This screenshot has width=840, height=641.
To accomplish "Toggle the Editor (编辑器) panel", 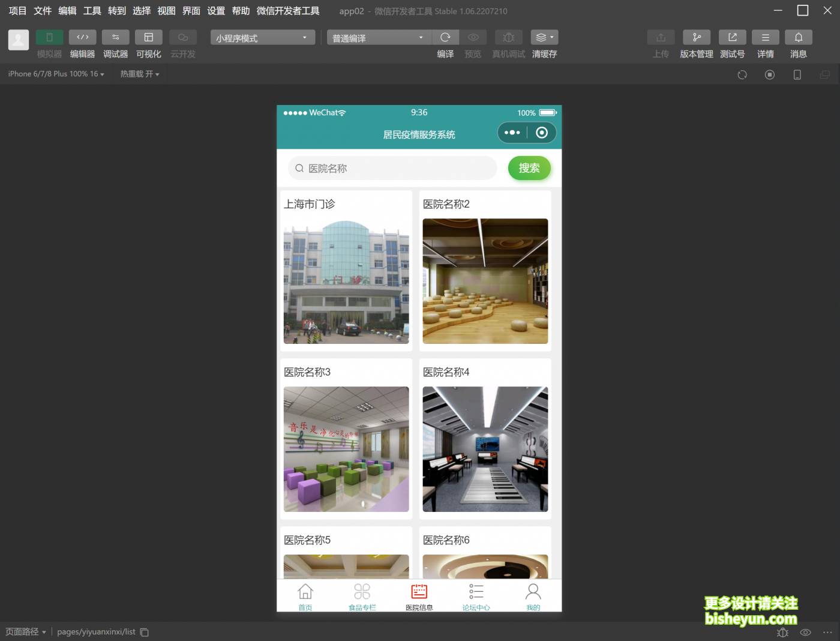I will [x=82, y=37].
